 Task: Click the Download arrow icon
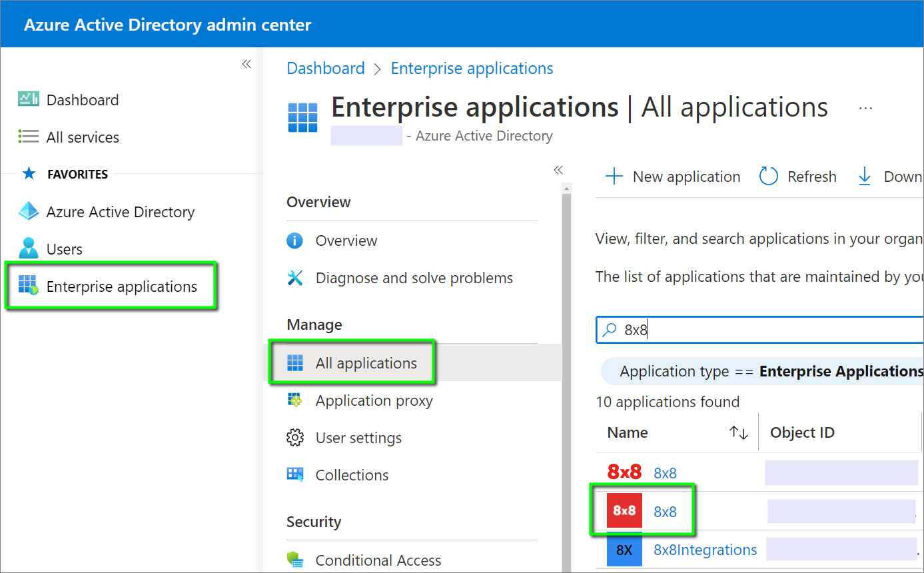(865, 177)
